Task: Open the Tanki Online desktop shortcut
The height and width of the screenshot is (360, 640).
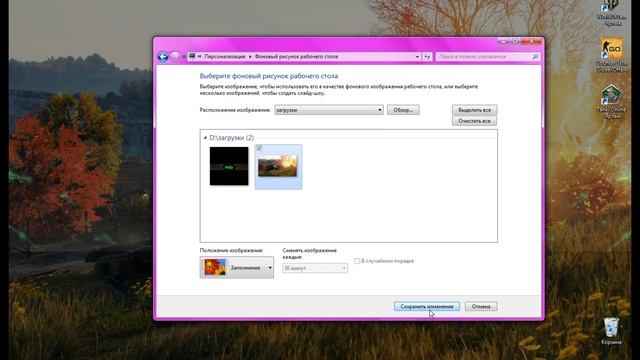Action: click(611, 101)
